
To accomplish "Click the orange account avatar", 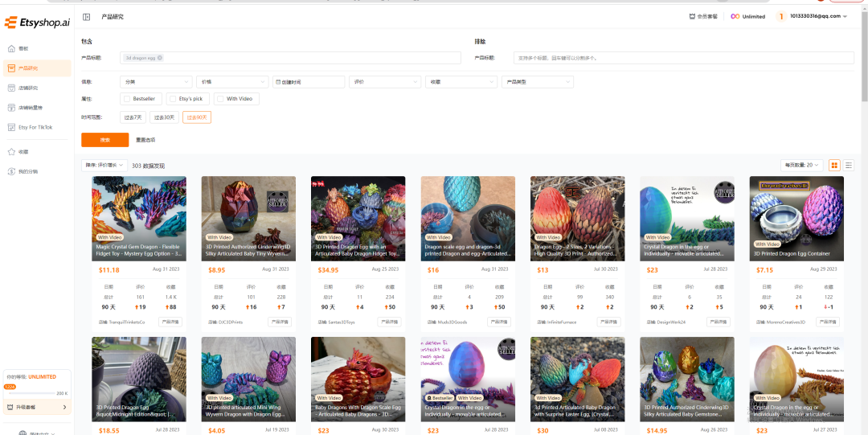I will [x=781, y=17].
